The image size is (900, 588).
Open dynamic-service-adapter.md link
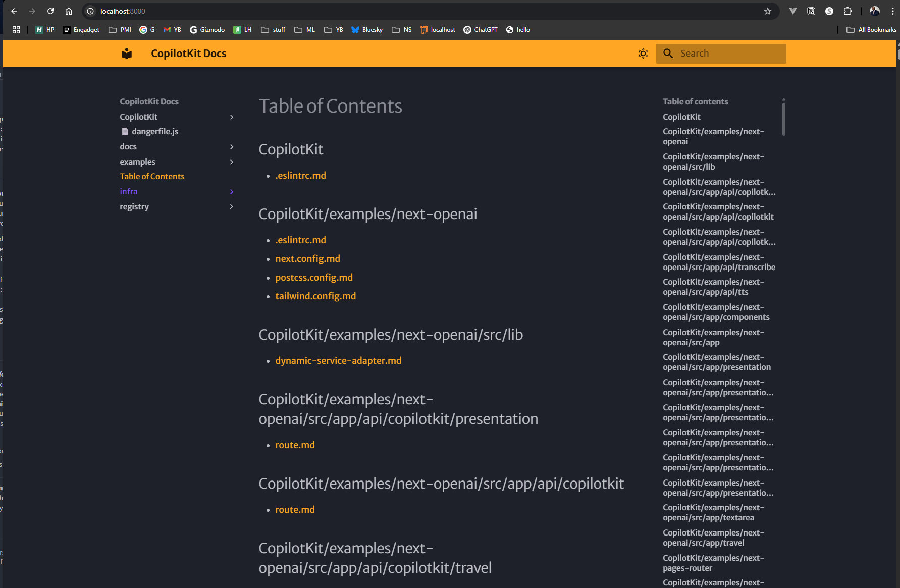point(338,360)
